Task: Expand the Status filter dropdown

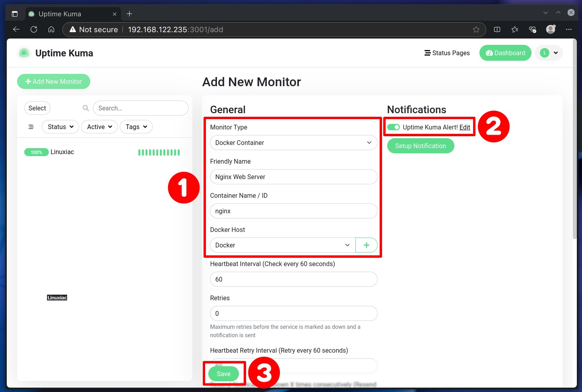Action: pyautogui.click(x=60, y=127)
